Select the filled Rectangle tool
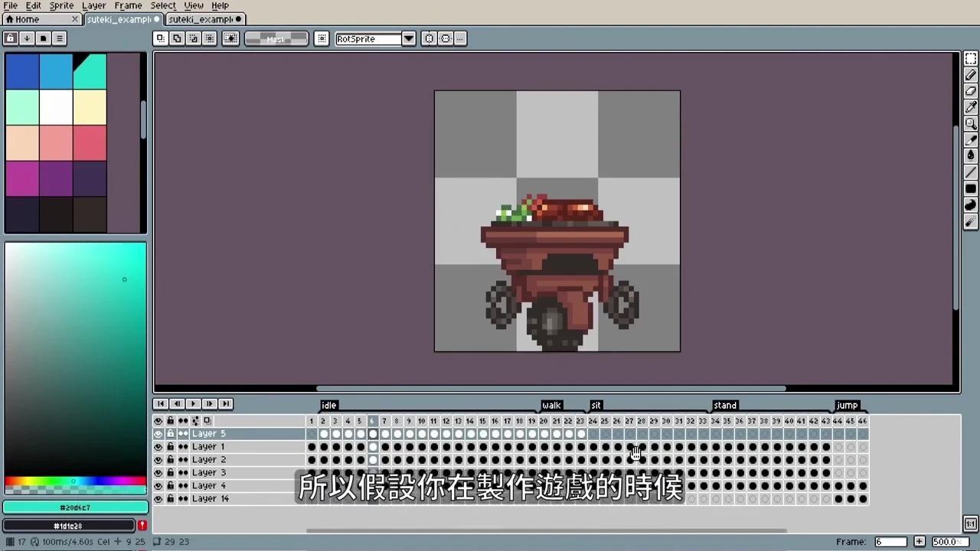This screenshot has height=551, width=980. pos(971,189)
